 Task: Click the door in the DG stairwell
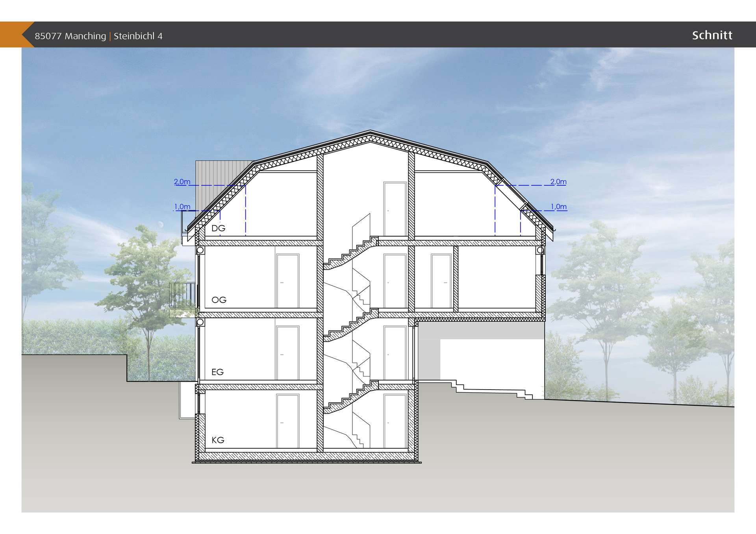395,209
